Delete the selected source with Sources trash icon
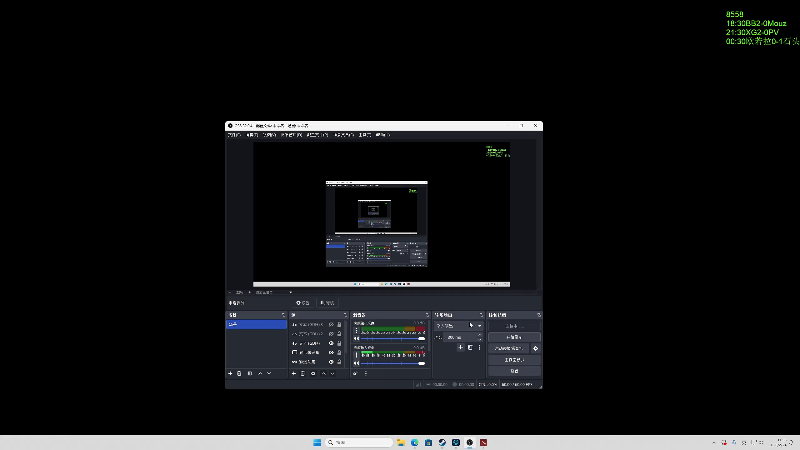Viewport: 800px width, 450px height. [303, 373]
